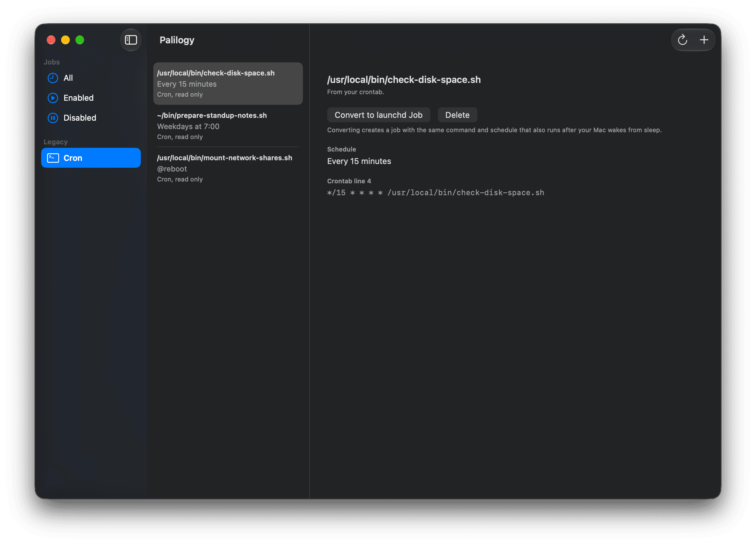
Task: Select the mount-network-shares.sh job row
Action: (228, 168)
